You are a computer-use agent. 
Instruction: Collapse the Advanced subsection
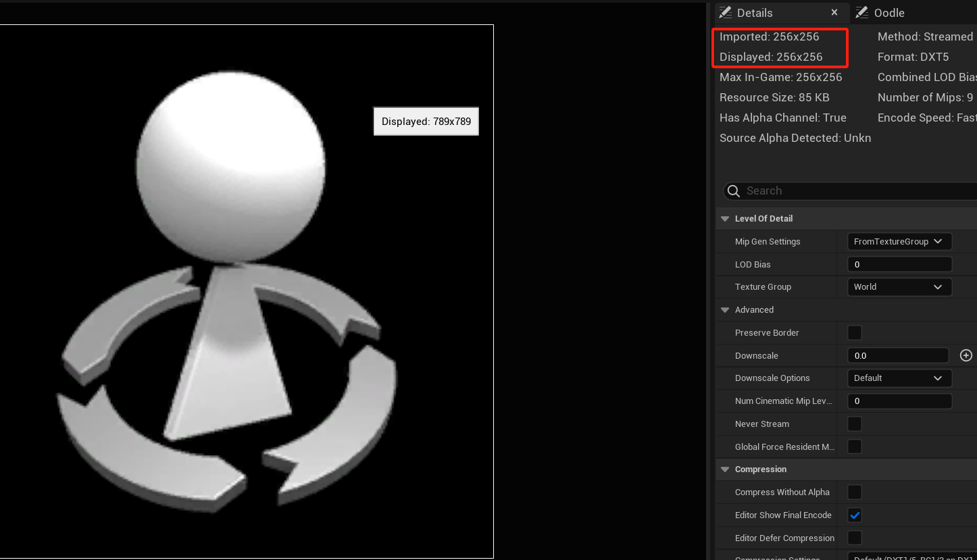[725, 310]
